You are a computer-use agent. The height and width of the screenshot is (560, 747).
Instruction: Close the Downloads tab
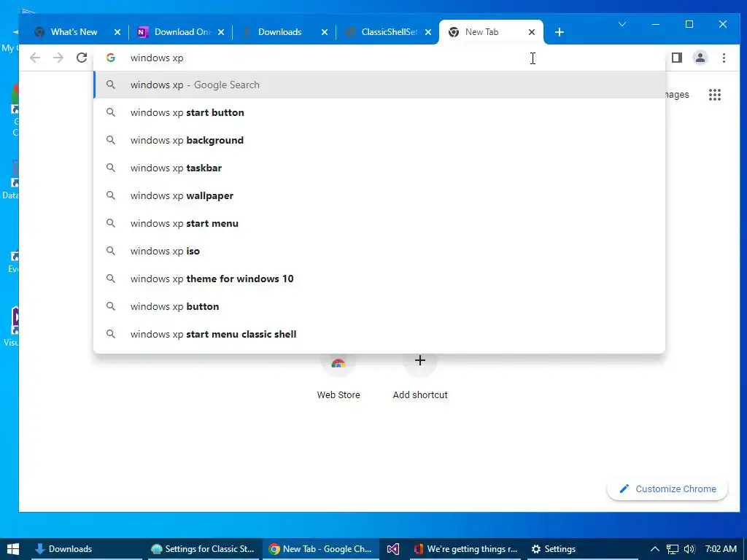[x=325, y=32]
